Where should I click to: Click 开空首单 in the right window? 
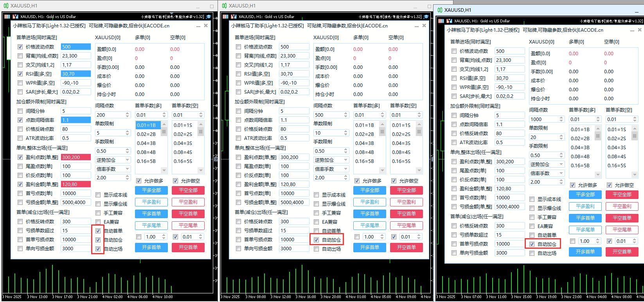pyautogui.click(x=622, y=252)
